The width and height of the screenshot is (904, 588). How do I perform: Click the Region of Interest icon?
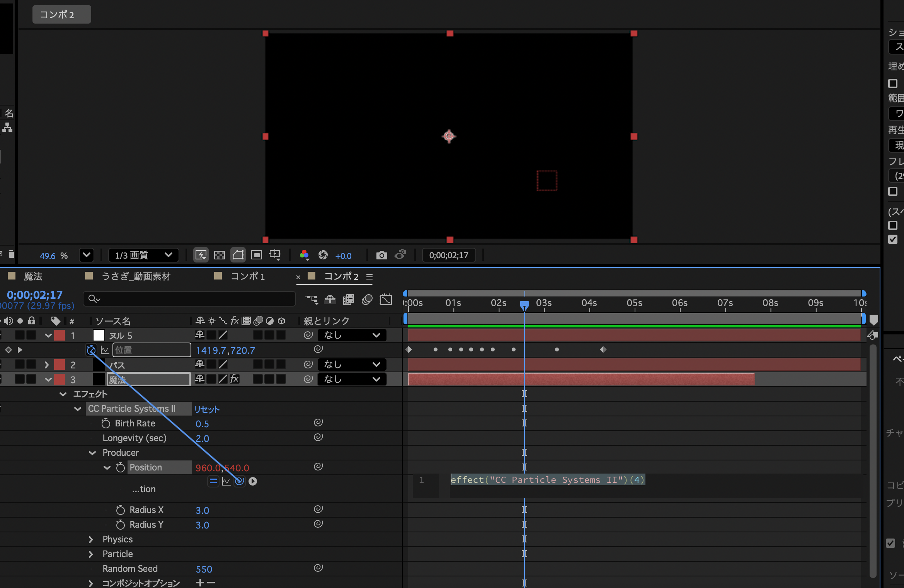coord(257,255)
